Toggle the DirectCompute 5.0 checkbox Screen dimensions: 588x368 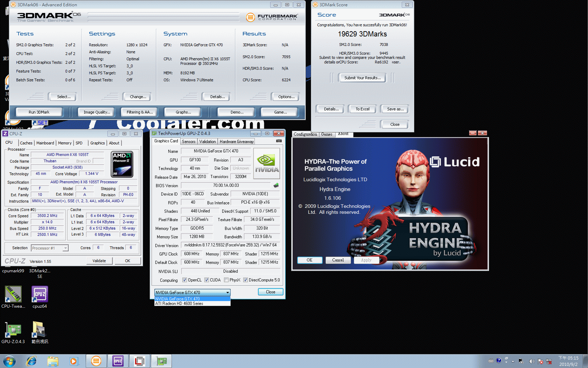click(246, 280)
